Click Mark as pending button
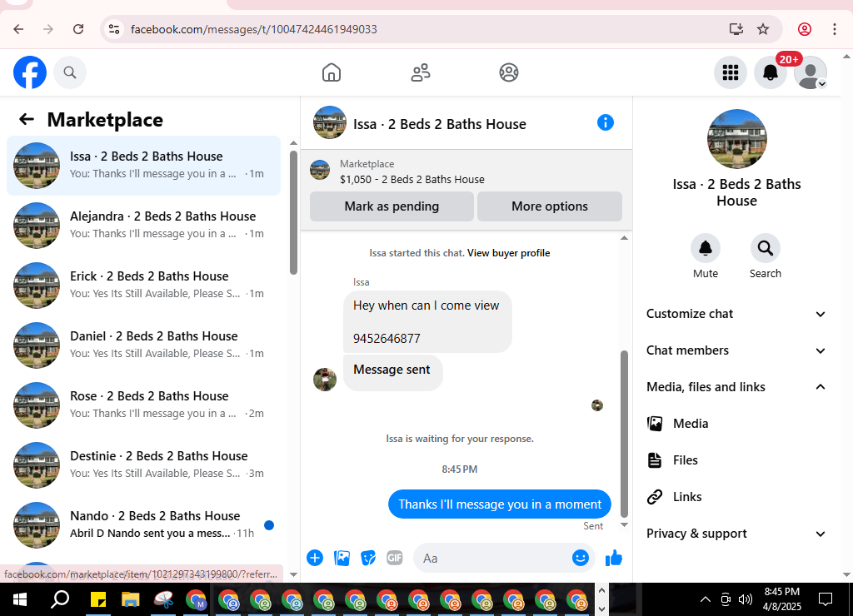This screenshot has height=616, width=853. [392, 206]
